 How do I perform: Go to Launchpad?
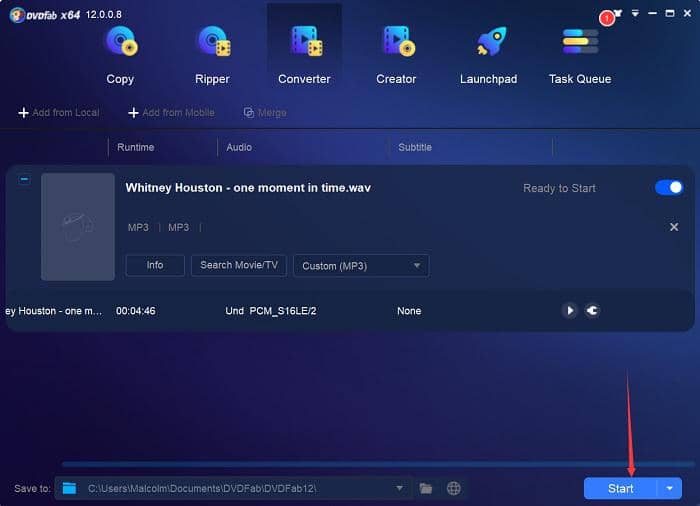pyautogui.click(x=488, y=55)
